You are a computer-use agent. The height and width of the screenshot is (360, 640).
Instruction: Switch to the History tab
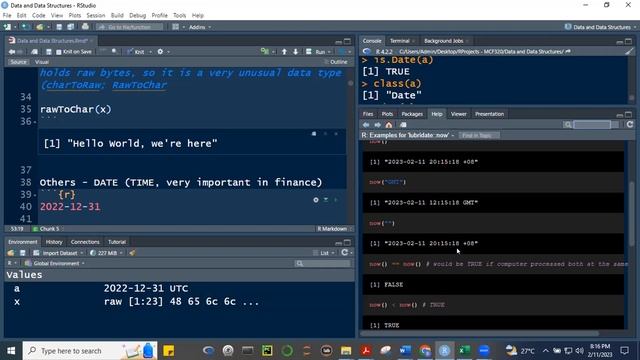(54, 242)
